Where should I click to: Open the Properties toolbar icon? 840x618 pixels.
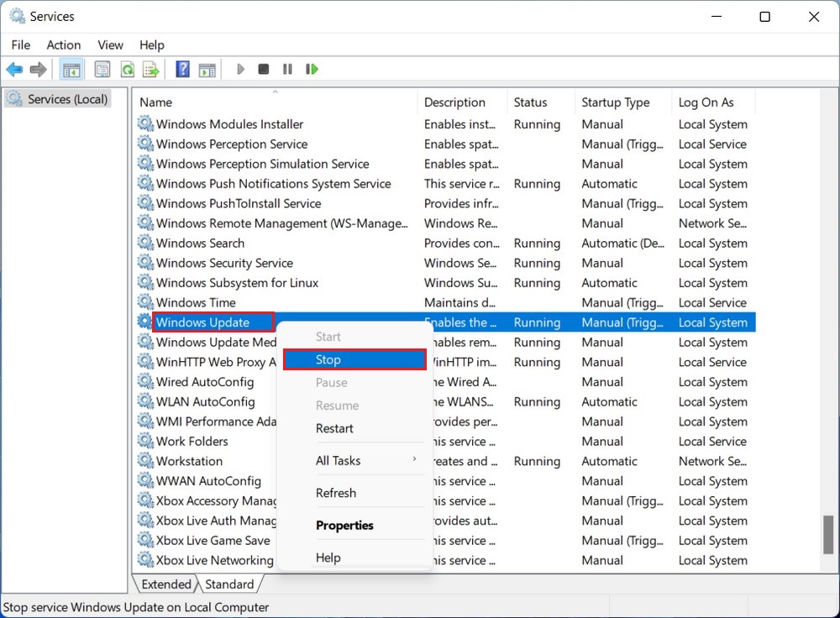[102, 69]
